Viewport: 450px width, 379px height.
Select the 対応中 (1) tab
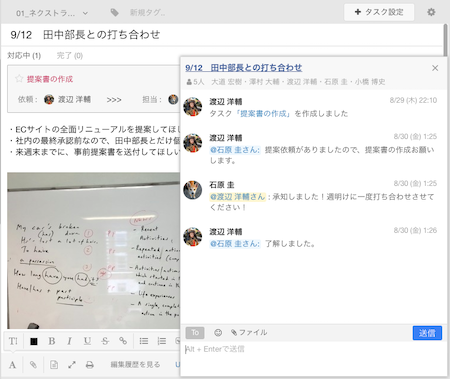coord(24,55)
